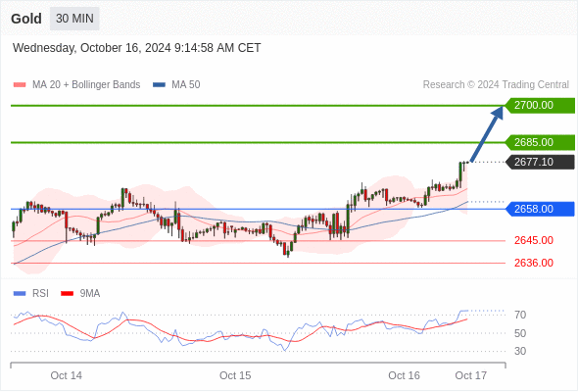Click the blue RSI legend swatch
The height and width of the screenshot is (392, 578).
[20, 294]
